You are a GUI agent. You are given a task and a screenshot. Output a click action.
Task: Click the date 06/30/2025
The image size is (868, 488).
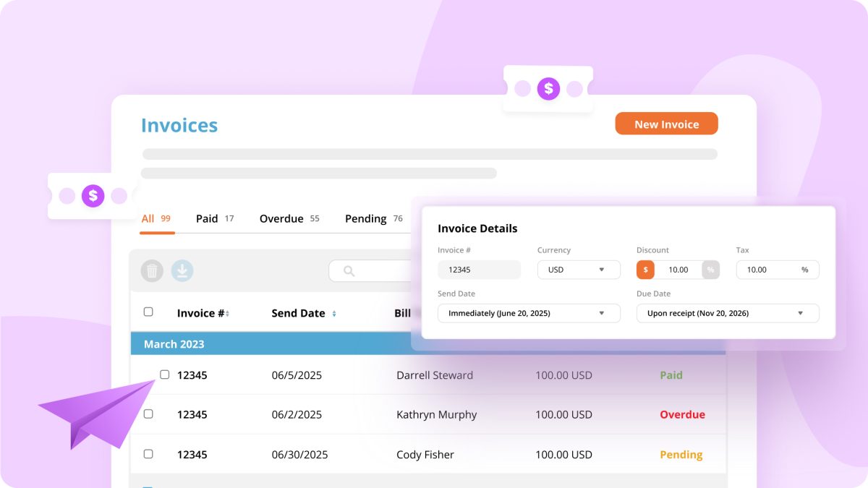pyautogui.click(x=299, y=455)
